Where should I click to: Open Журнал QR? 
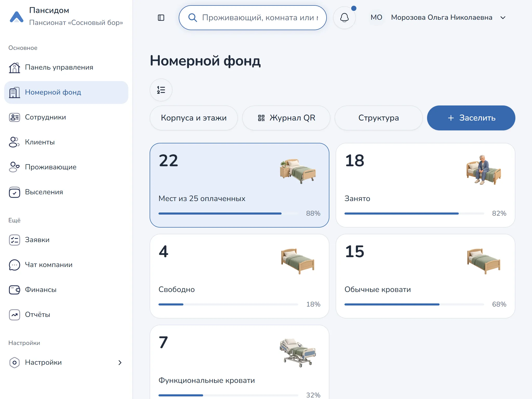point(286,118)
